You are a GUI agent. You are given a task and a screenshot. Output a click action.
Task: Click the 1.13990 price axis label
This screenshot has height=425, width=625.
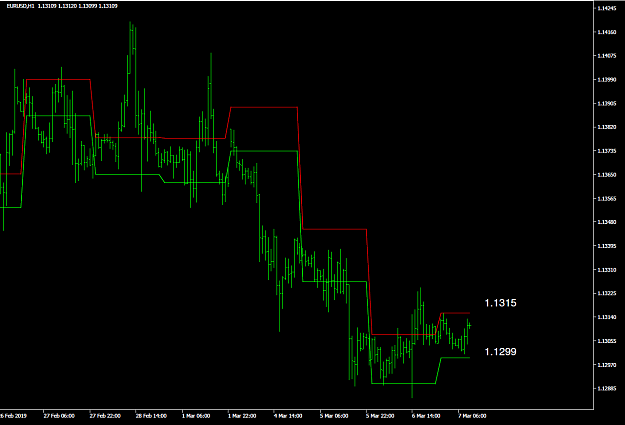[607, 80]
